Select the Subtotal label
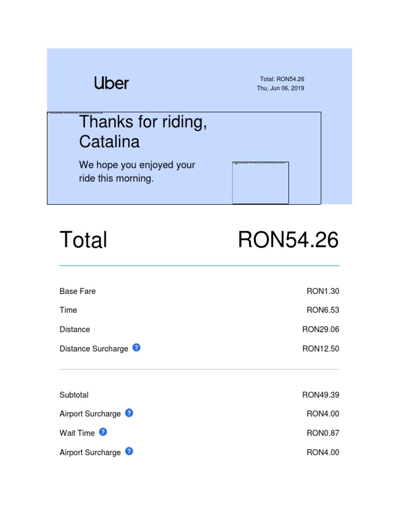This screenshot has width=399, height=532. click(74, 395)
